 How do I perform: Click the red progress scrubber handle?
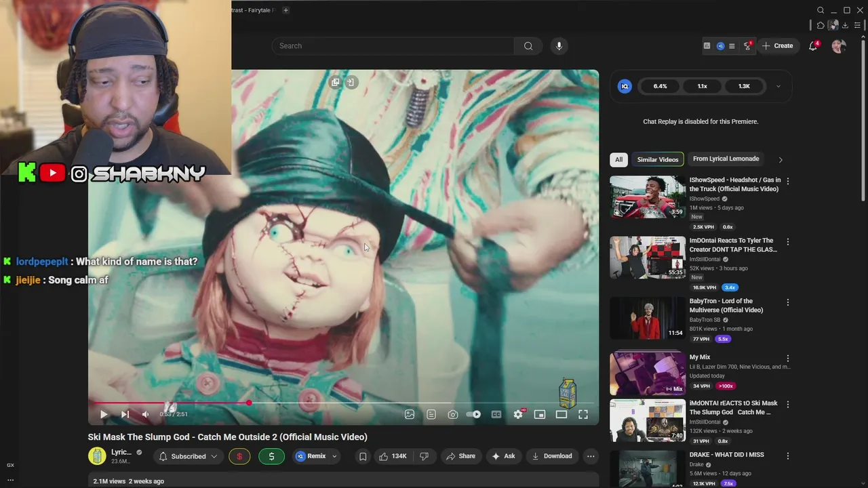pyautogui.click(x=249, y=403)
